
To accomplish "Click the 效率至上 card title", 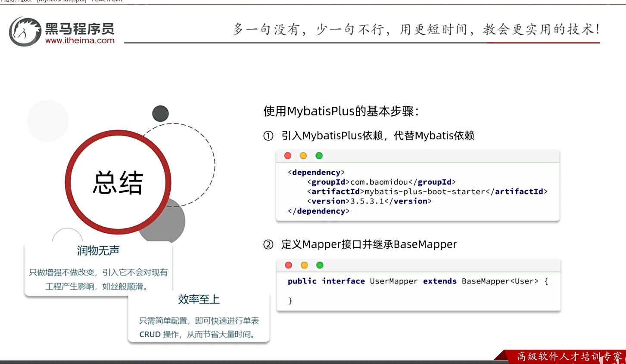I will (199, 299).
